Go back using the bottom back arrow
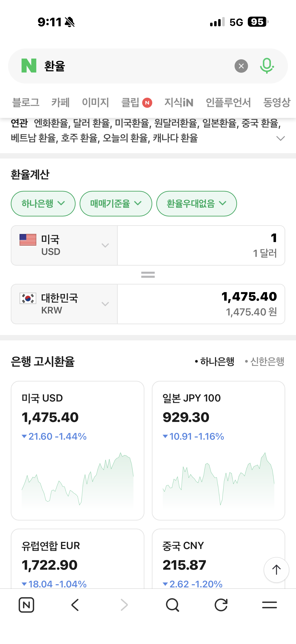The height and width of the screenshot is (644, 296). [x=75, y=605]
